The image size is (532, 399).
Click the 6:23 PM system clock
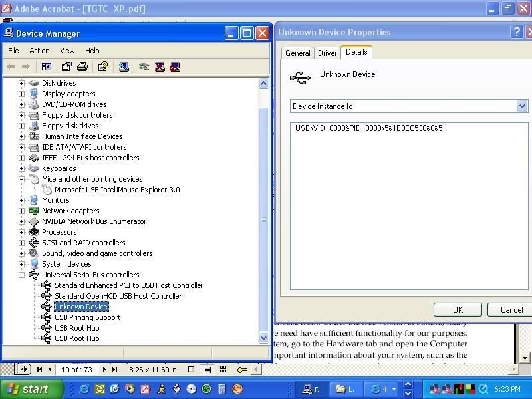pos(507,389)
